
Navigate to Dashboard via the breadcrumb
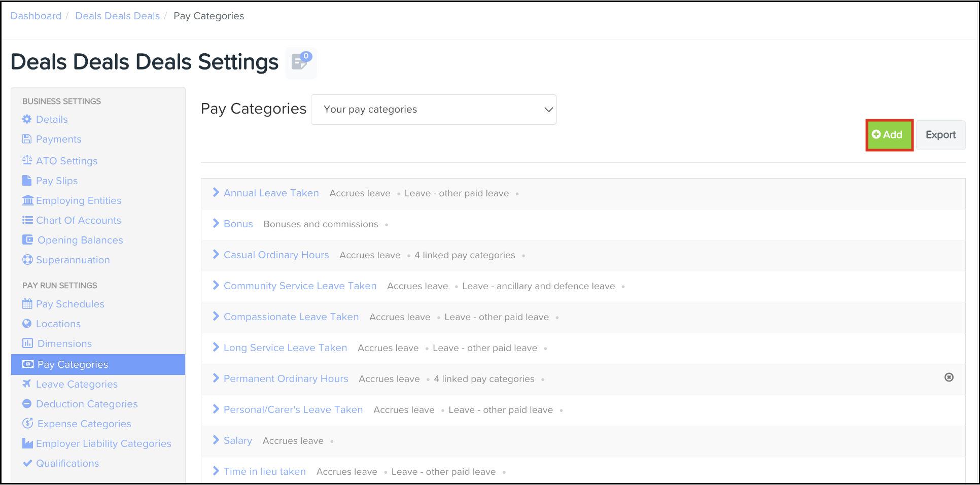(36, 16)
